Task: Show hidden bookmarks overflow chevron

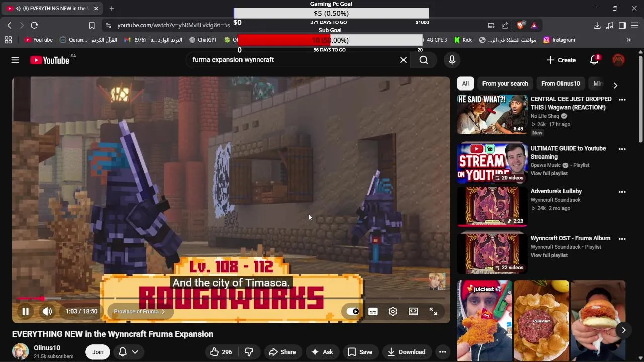Action: point(628,40)
